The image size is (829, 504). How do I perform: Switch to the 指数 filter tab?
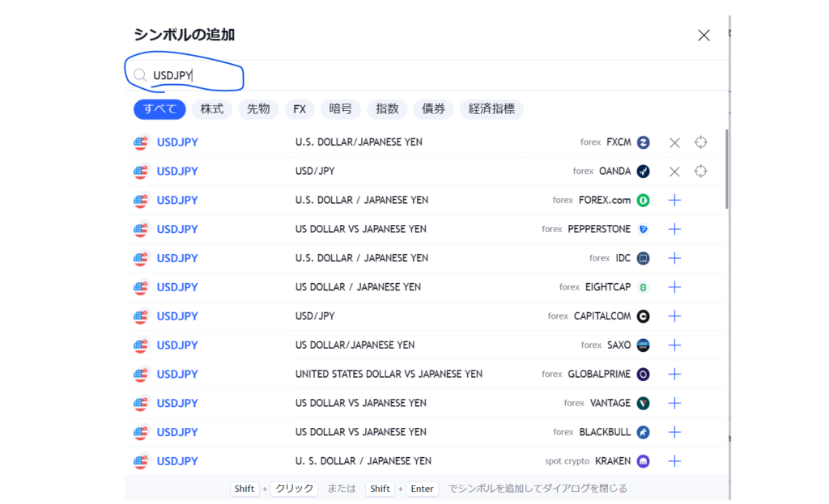(x=387, y=109)
